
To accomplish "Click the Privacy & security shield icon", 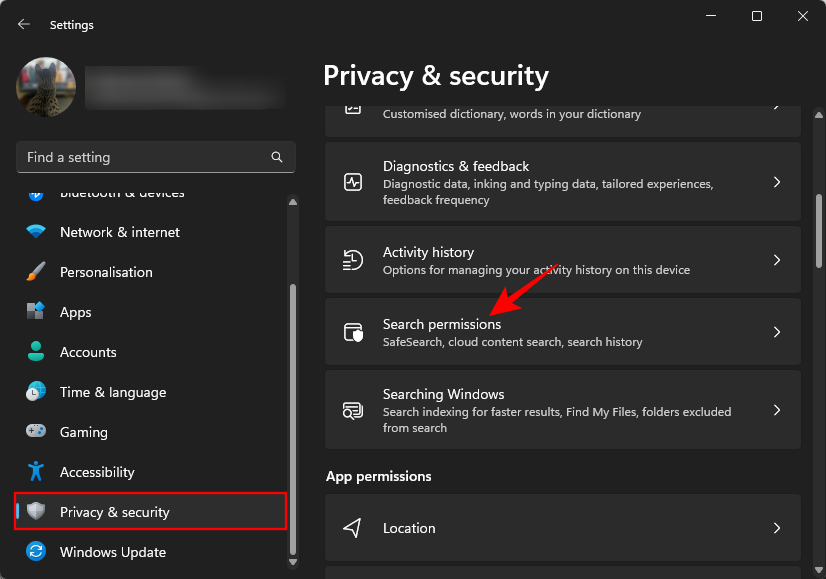I will click(x=36, y=511).
